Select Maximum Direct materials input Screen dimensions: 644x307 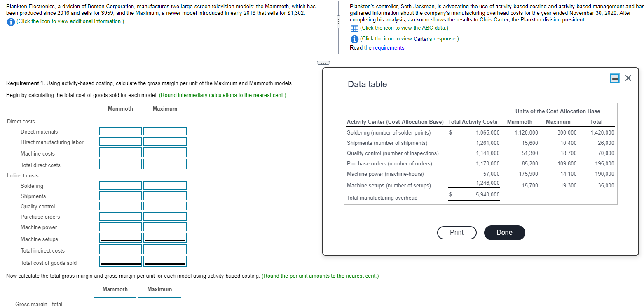[165, 132]
